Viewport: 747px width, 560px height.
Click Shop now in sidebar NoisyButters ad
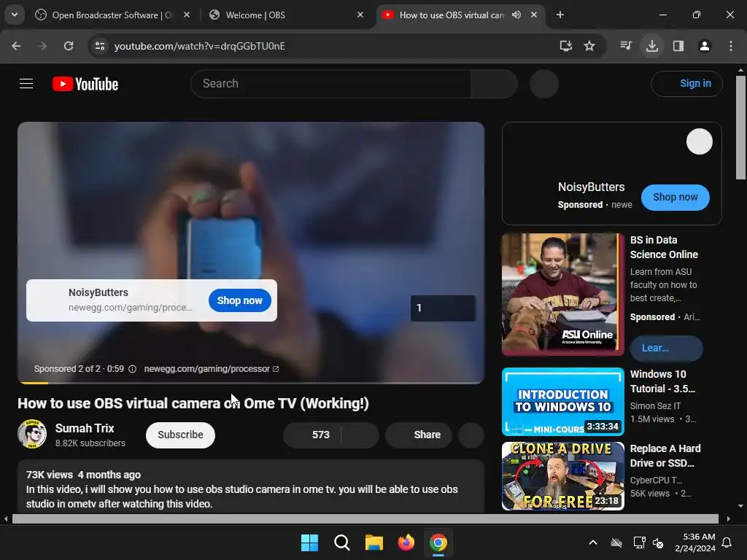675,197
